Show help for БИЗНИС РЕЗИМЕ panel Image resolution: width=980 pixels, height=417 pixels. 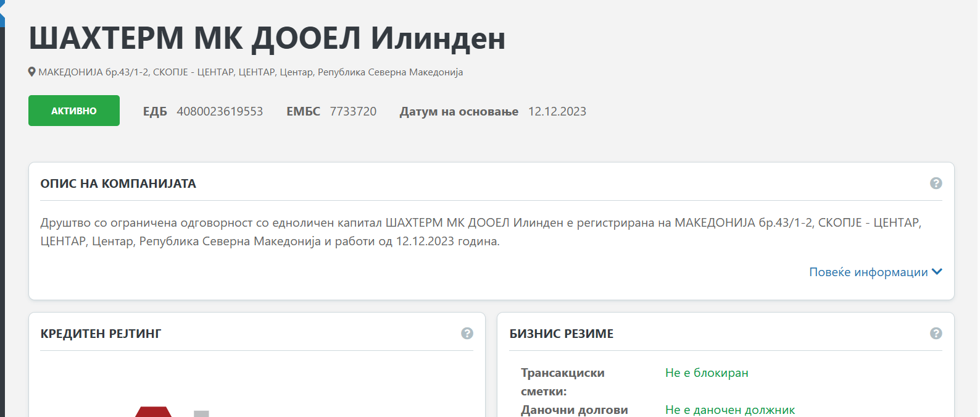936,334
